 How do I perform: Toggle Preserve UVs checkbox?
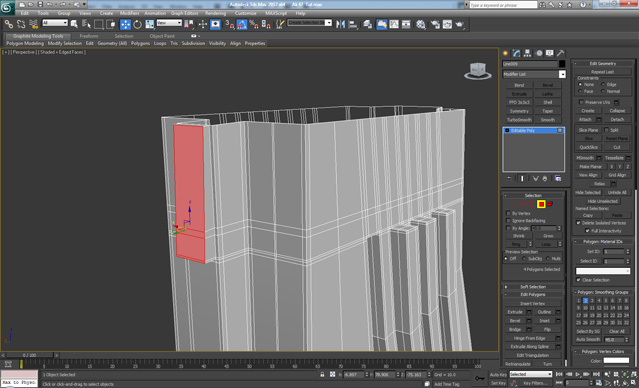coord(582,102)
